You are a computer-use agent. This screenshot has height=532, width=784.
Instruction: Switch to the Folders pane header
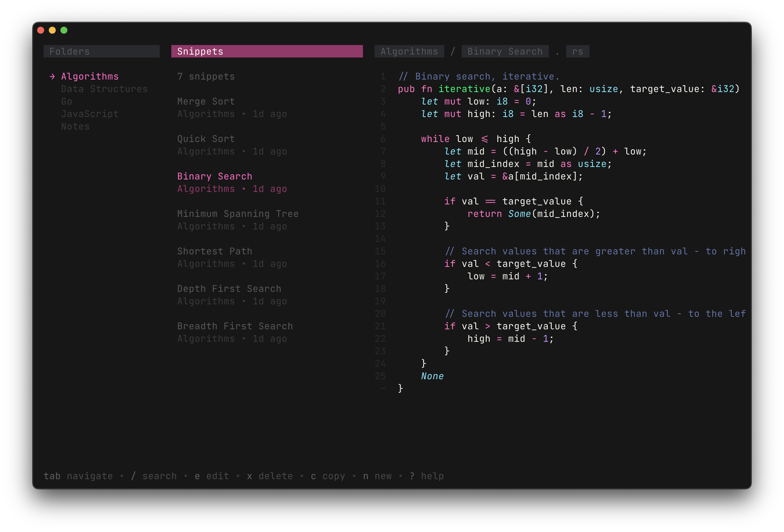pos(101,51)
